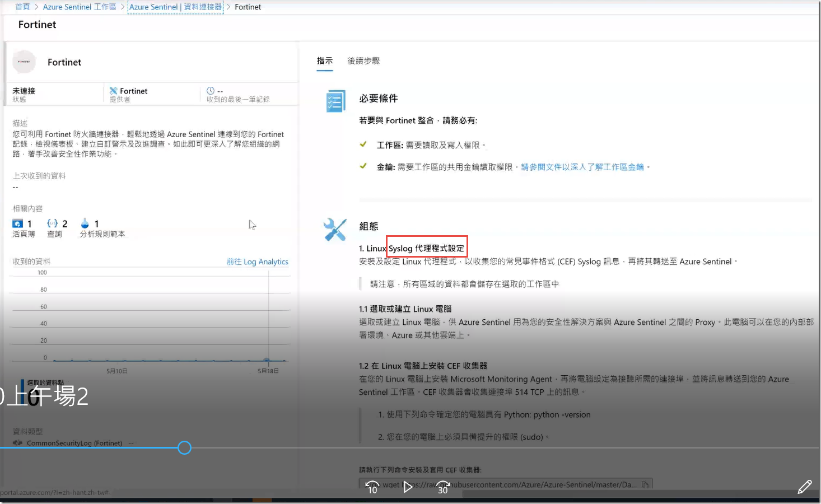
Task: Click the CommonSecurityLog (Fortinet) data type
Action: (x=74, y=443)
